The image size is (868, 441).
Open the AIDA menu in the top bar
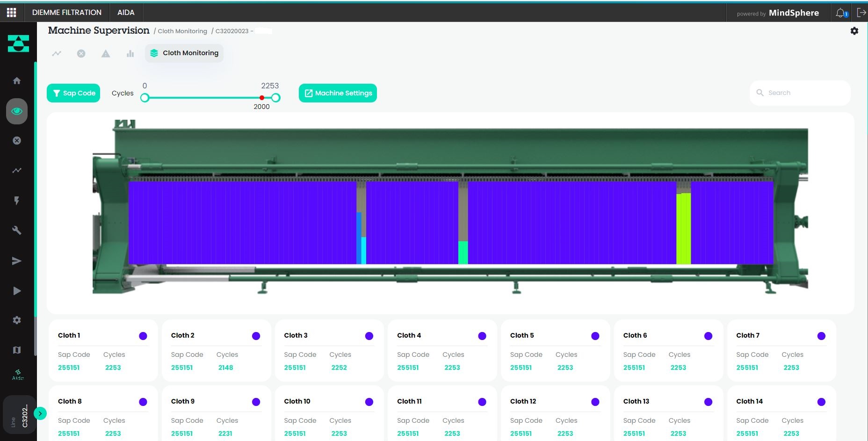click(126, 13)
